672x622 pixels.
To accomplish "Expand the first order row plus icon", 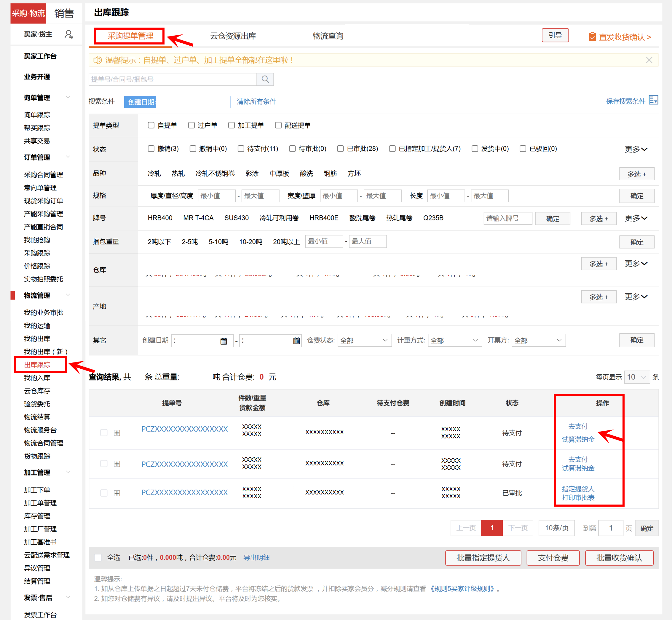I will 117,433.
